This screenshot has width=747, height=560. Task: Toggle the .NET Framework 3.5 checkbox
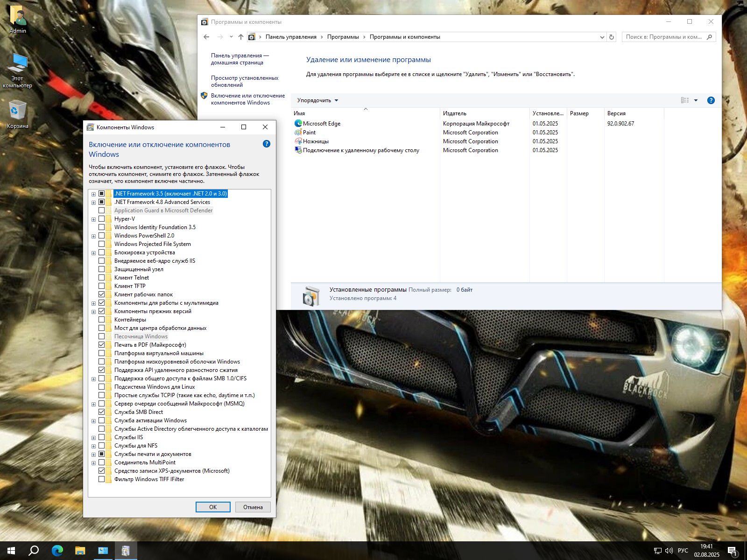coord(101,194)
